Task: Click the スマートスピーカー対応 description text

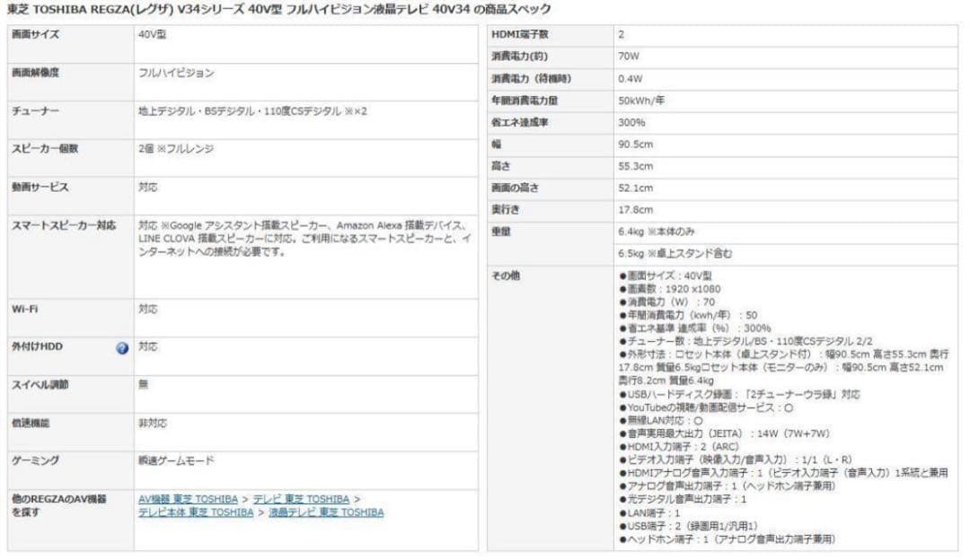Action: coord(303,239)
